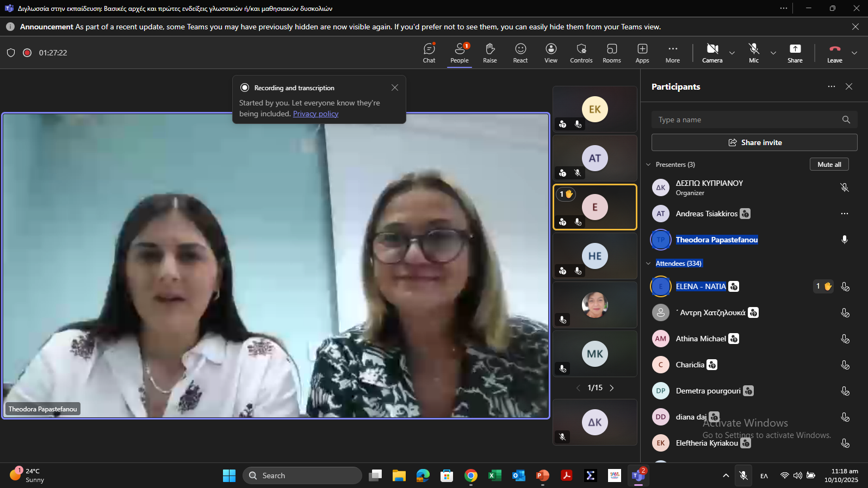Open the Leave options dropdown arrow

tap(854, 53)
